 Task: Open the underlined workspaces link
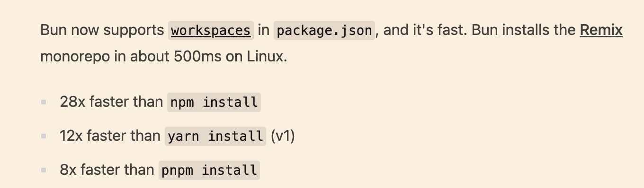pos(211,31)
